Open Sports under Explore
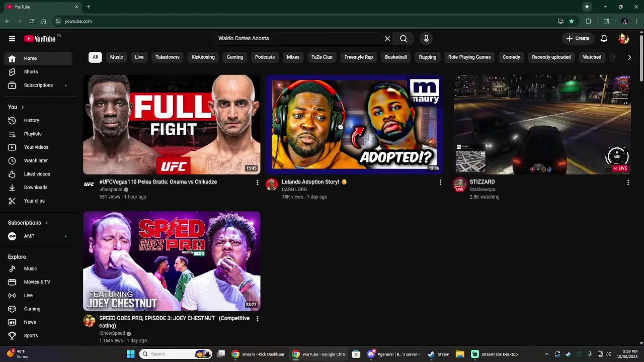This screenshot has width=644, height=362. tap(38, 336)
